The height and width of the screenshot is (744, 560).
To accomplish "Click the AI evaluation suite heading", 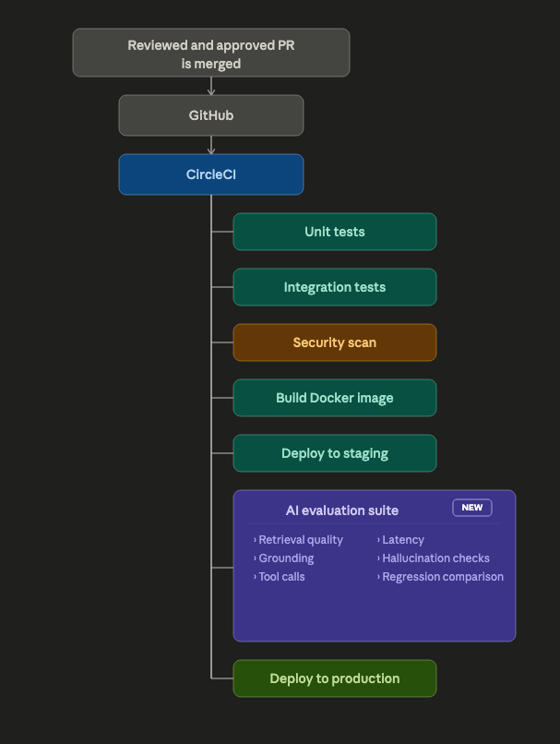I will (342, 510).
